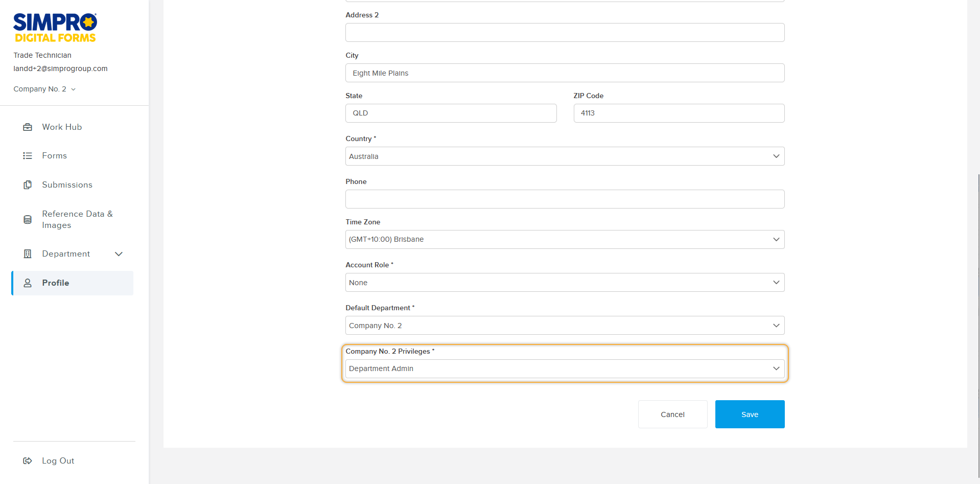Click the Forms list icon

(28, 155)
